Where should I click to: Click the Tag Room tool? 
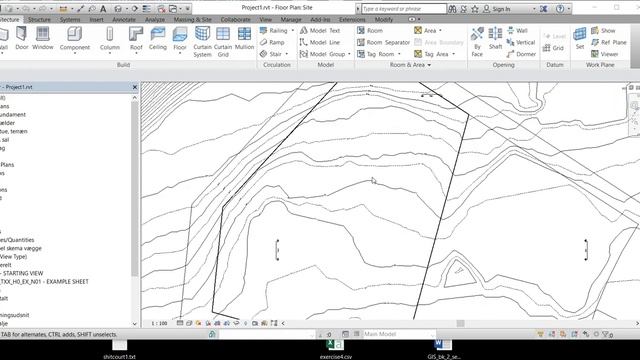376,54
